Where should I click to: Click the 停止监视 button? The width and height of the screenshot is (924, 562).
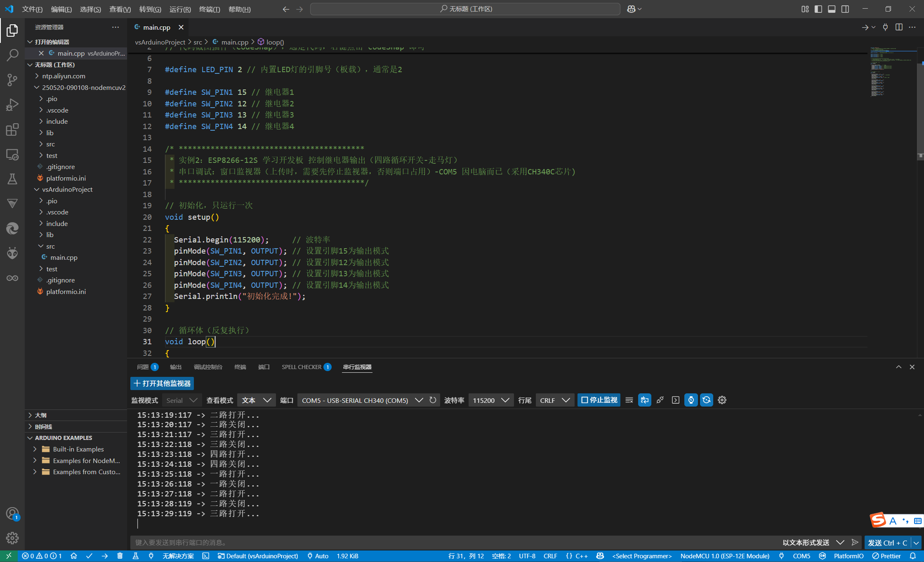click(599, 400)
